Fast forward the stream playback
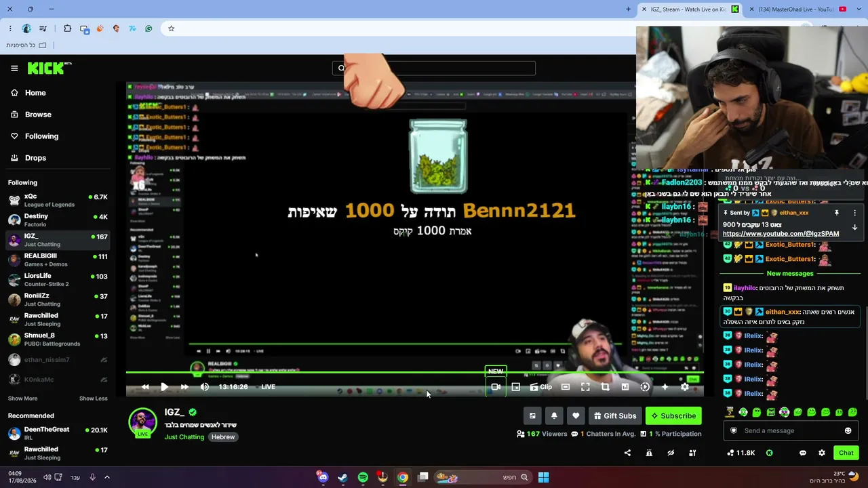The image size is (868, 488). pos(184,387)
